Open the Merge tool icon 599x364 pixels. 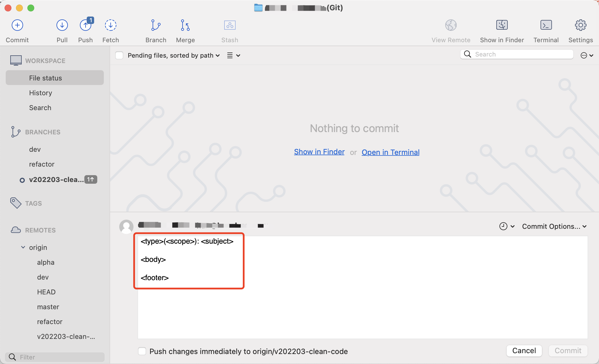[x=185, y=25]
